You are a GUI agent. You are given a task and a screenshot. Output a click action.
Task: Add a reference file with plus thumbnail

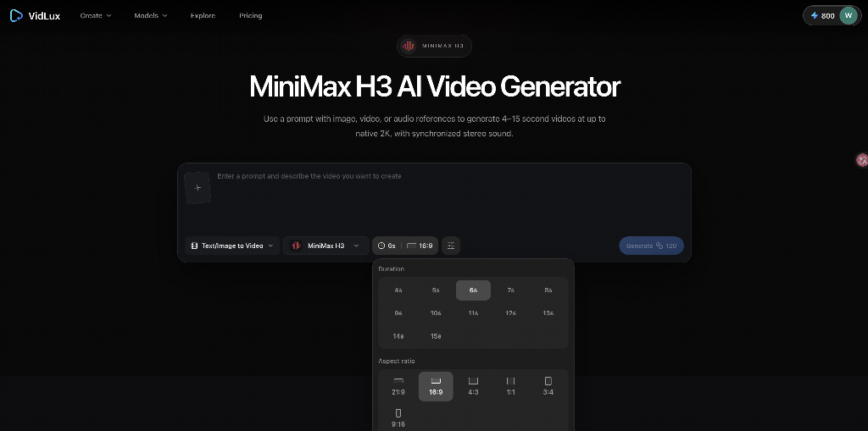click(198, 188)
